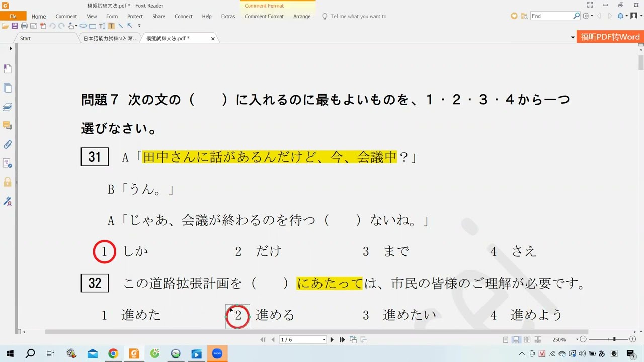
Task: Select the Arrow drawing tool
Action: (130, 26)
